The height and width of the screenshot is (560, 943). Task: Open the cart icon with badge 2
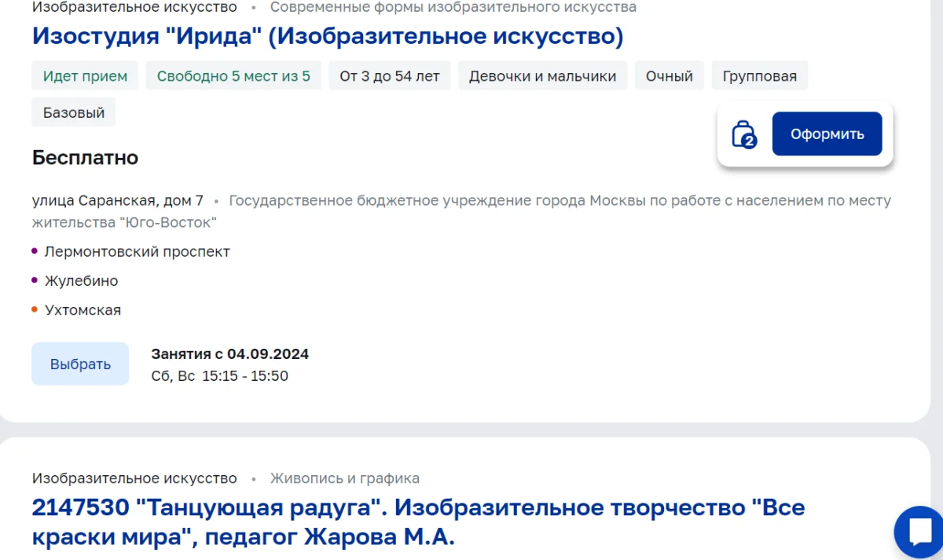pos(743,134)
